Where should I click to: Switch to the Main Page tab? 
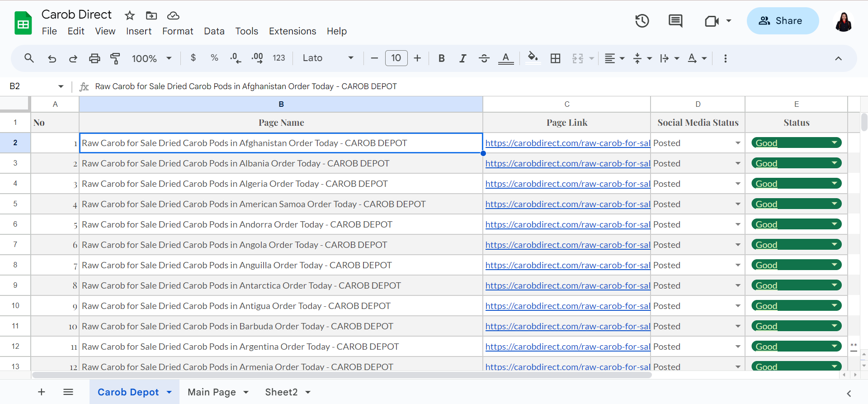(x=212, y=392)
